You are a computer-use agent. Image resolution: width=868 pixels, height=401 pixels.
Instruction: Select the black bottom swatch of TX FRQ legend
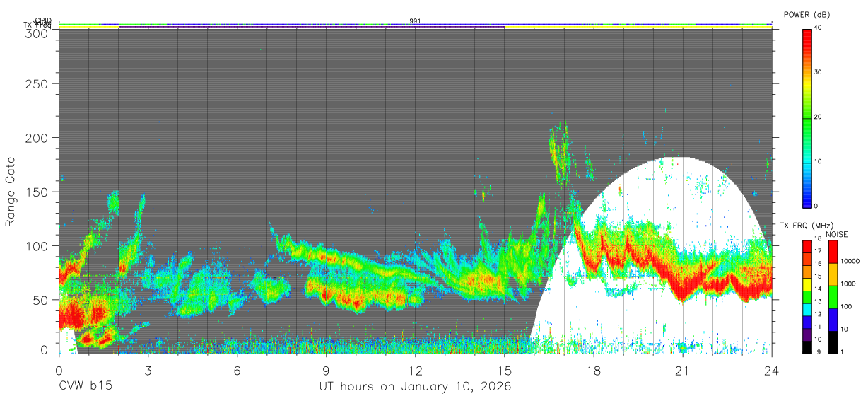coord(807,347)
